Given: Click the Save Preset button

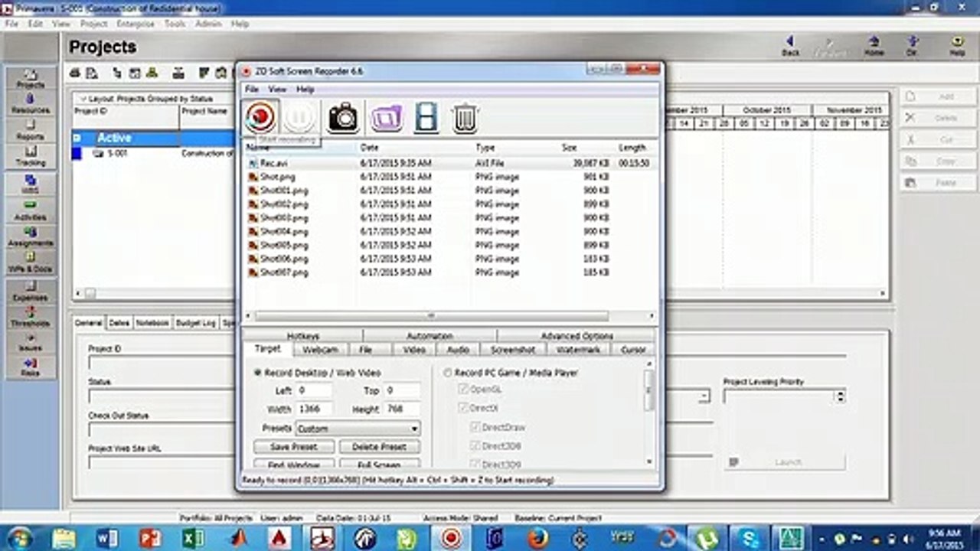Looking at the screenshot, I should [x=295, y=447].
